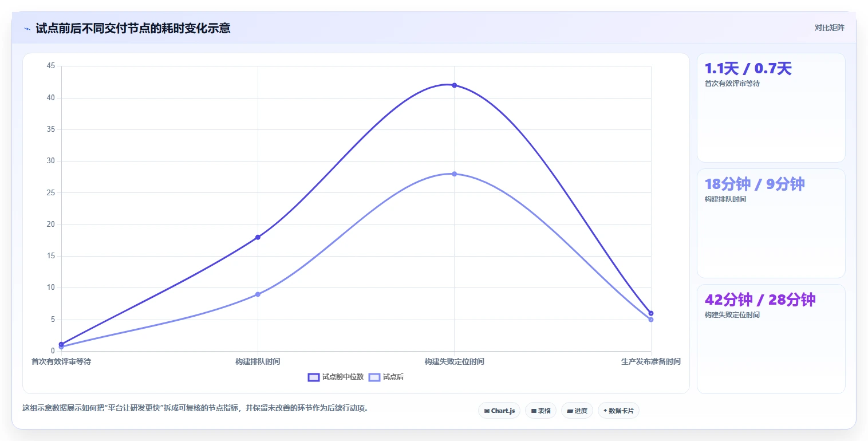Screen dimensions: 868x441
Task: Click the 试点前中位数 legend color box
Action: tap(314, 377)
